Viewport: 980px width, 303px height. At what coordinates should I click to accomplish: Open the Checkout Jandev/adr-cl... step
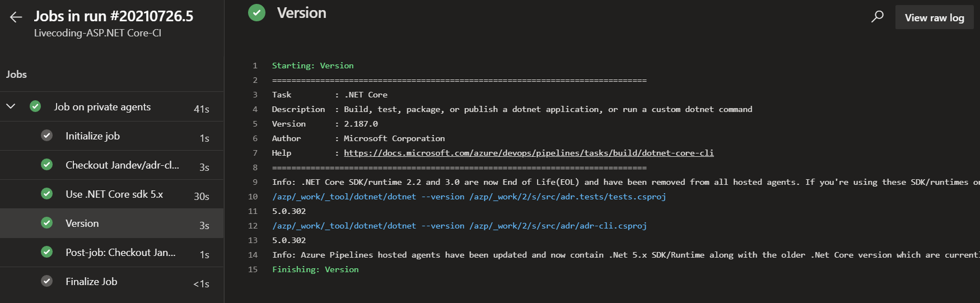pos(112,165)
